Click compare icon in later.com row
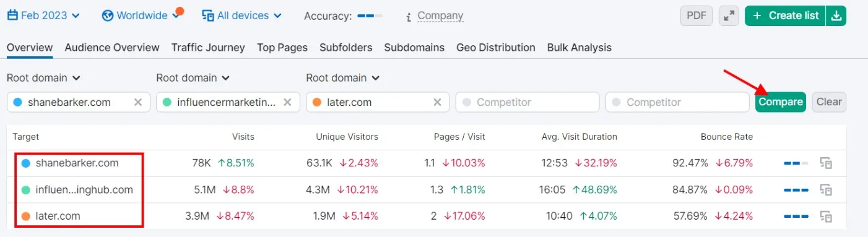868x237 pixels. [x=825, y=217]
